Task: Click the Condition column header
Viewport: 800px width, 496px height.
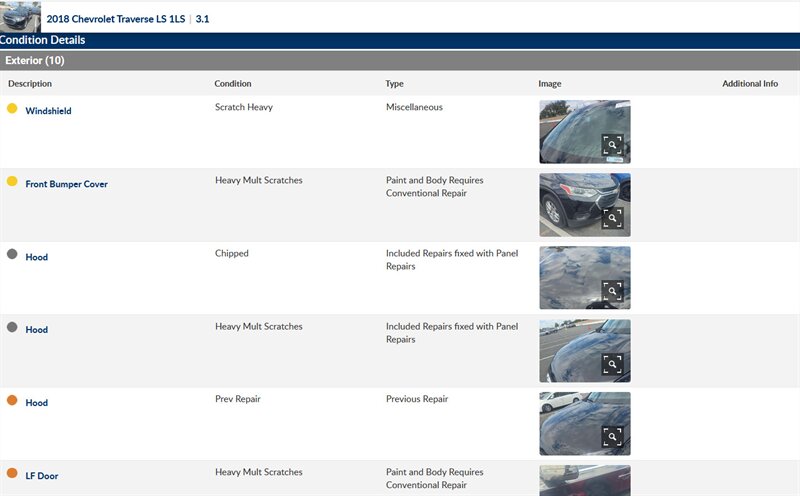Action: click(x=233, y=84)
